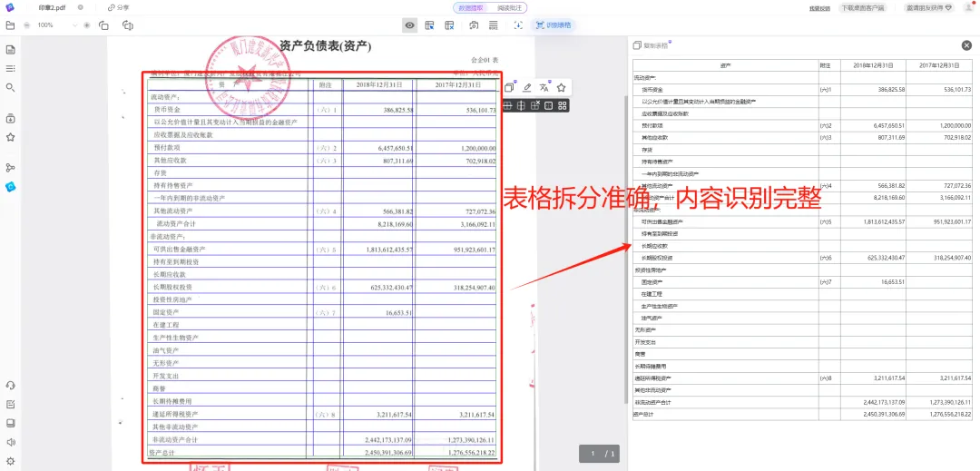Click the 16,653.51 cell in result table

(874, 281)
